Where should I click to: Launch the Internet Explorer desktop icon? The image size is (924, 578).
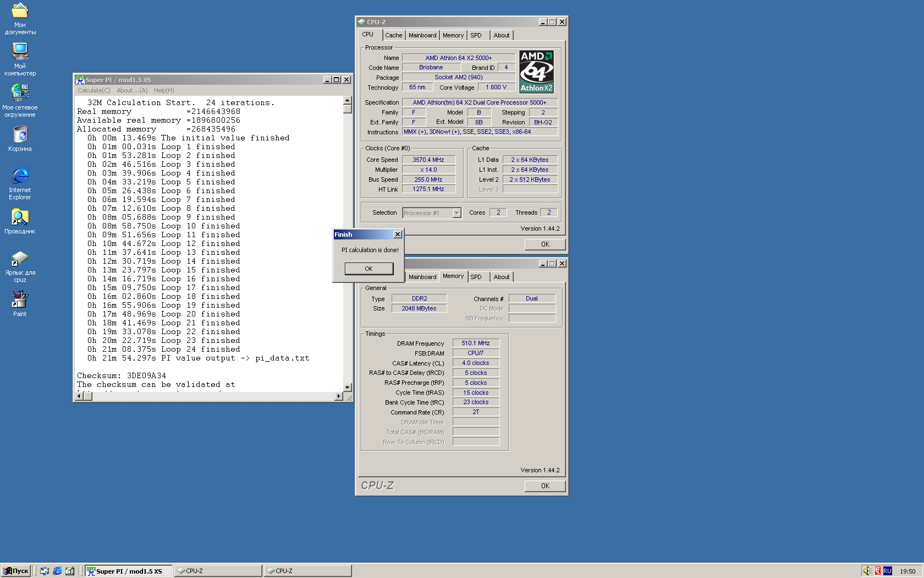pyautogui.click(x=20, y=183)
